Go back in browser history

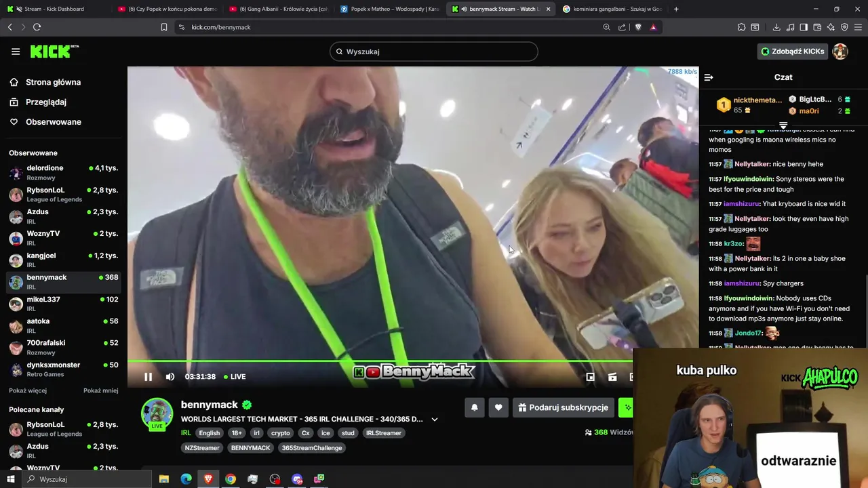(10, 27)
